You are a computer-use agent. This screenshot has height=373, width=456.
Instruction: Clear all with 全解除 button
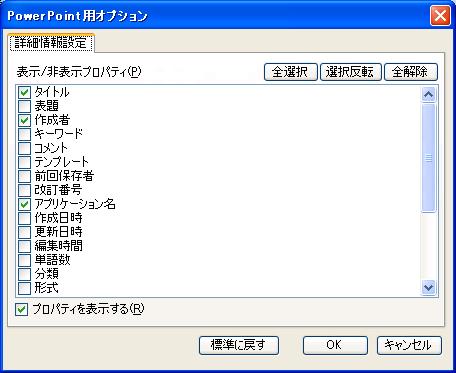[411, 72]
